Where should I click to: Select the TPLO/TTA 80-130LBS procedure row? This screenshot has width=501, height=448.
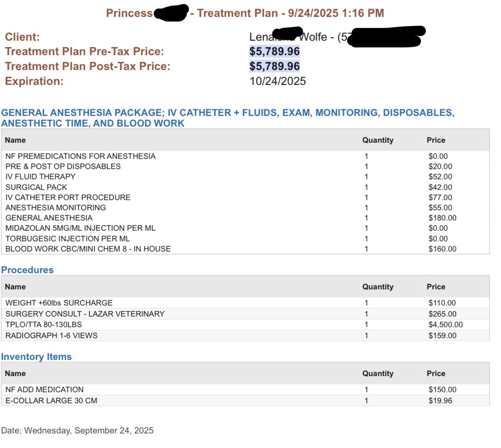click(x=245, y=325)
